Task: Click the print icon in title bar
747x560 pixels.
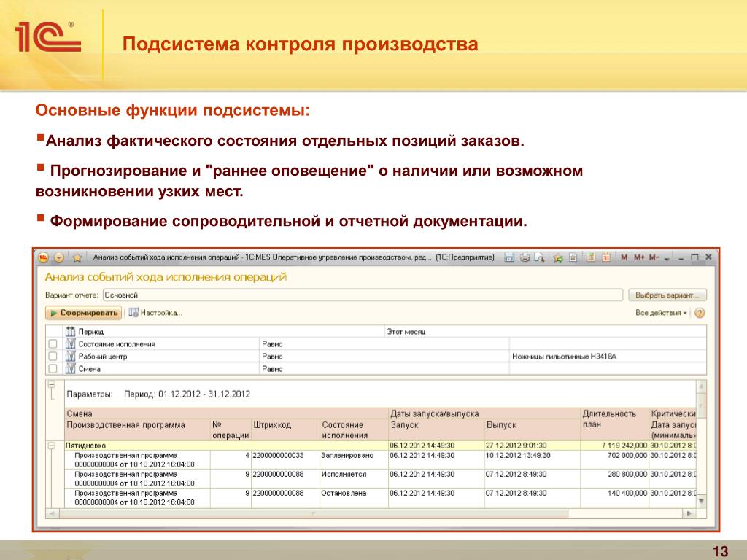Action: [x=525, y=257]
